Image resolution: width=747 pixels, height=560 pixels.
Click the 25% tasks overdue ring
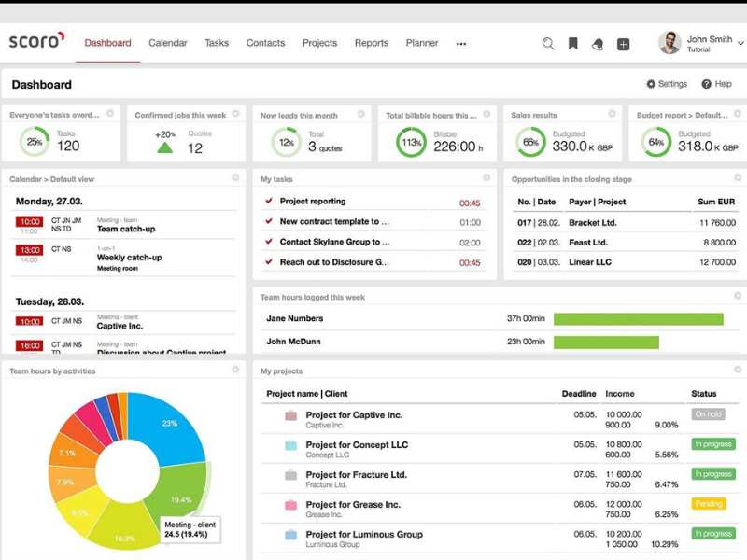35,142
